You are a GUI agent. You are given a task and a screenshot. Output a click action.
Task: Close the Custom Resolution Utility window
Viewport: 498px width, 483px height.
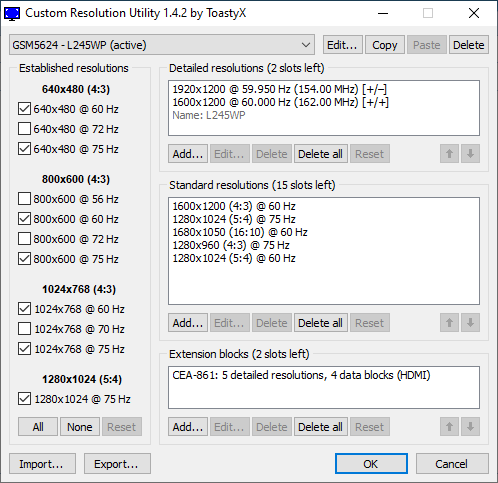tap(474, 13)
